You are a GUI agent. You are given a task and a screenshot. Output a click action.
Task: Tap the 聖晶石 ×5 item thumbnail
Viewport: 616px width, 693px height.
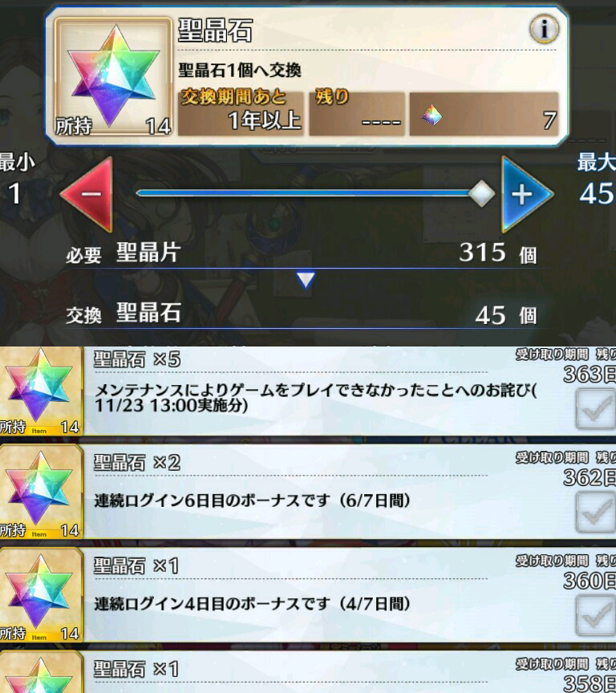(x=41, y=391)
